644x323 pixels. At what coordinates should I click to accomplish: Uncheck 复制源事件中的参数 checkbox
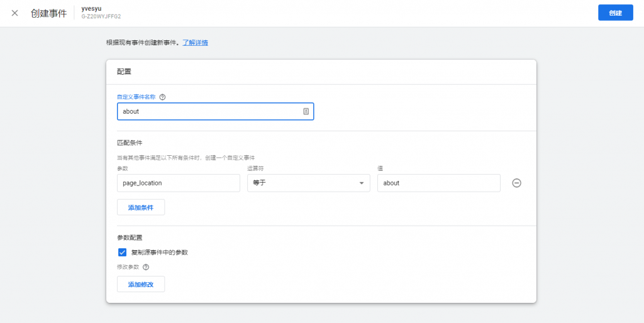(122, 253)
